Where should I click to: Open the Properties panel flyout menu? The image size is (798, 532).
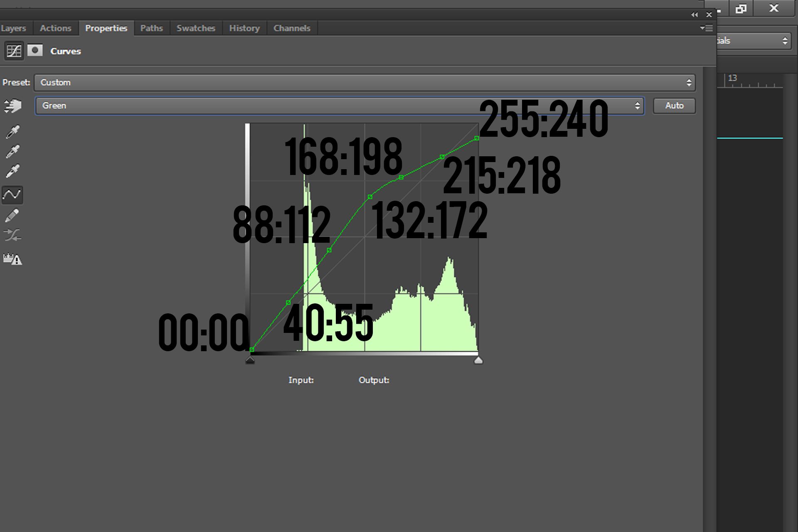click(x=706, y=28)
